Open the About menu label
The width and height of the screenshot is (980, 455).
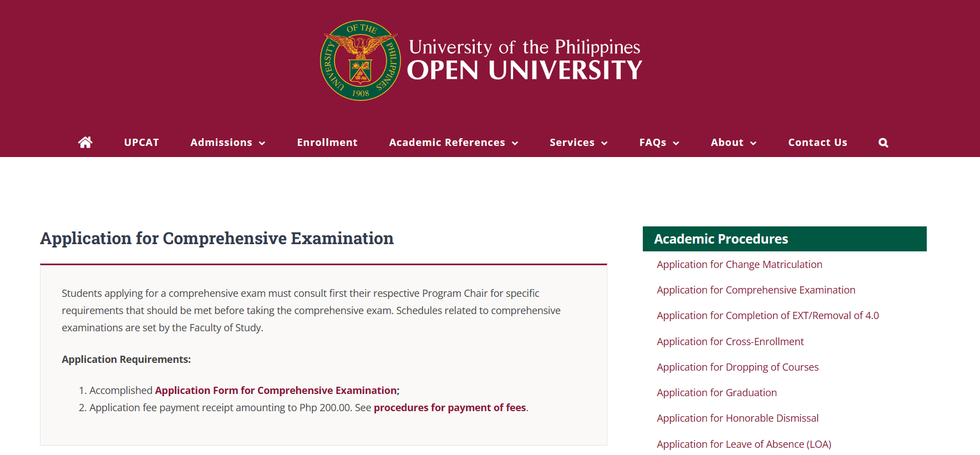point(727,143)
